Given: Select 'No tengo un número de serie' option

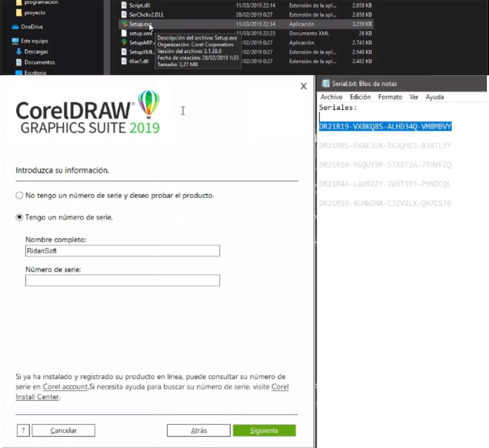Looking at the screenshot, I should pos(19,195).
